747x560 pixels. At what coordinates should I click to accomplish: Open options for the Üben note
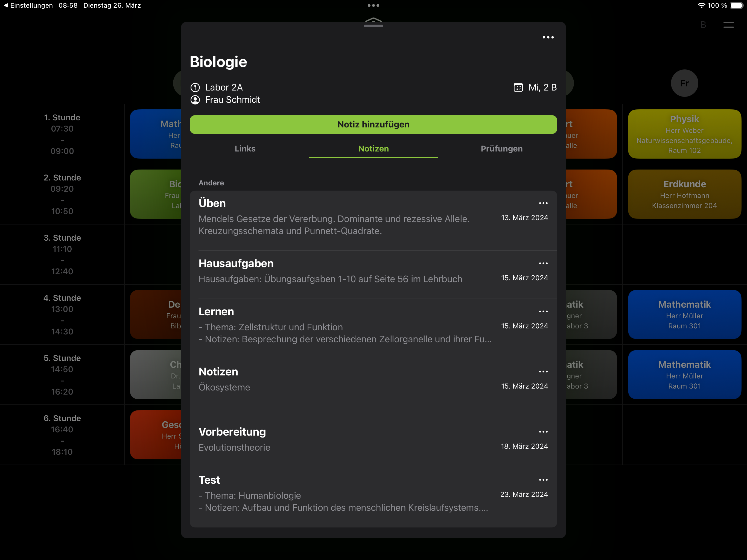(x=543, y=203)
